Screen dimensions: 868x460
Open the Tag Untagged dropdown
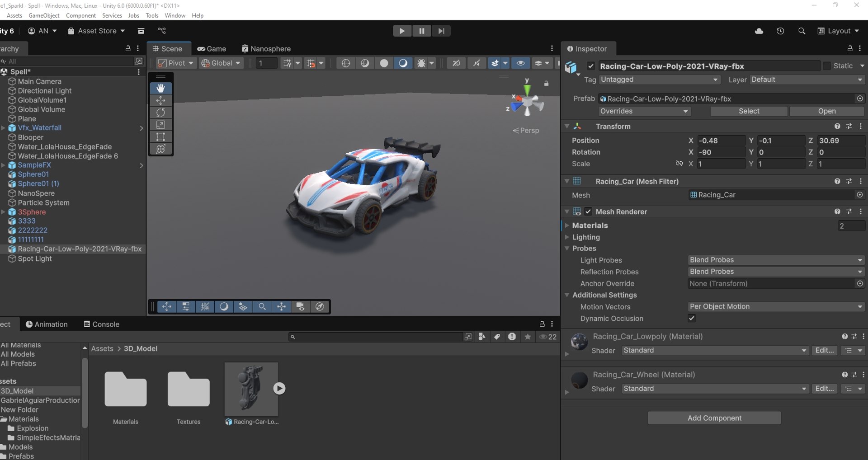click(x=659, y=80)
